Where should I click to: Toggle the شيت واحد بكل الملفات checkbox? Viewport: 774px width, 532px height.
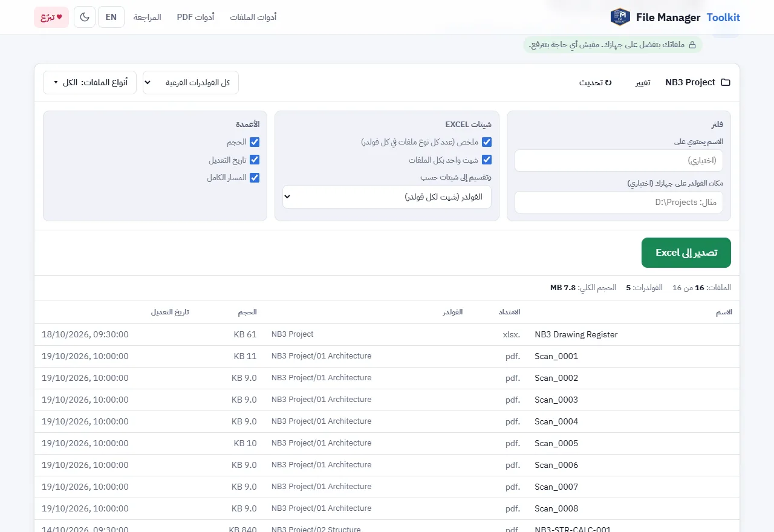tap(487, 160)
